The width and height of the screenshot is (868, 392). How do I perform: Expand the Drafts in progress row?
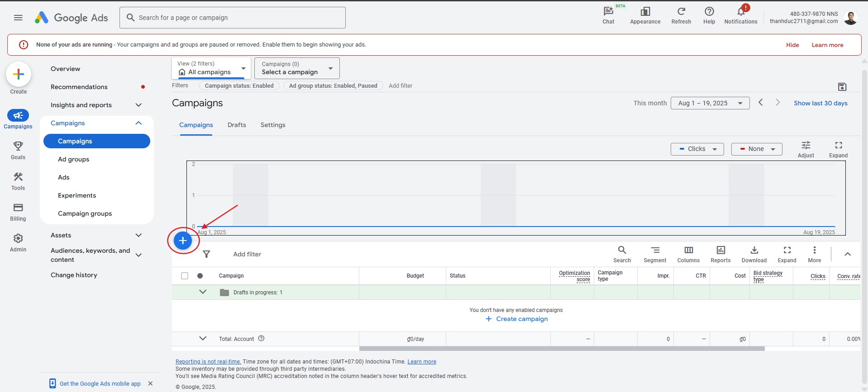(203, 292)
